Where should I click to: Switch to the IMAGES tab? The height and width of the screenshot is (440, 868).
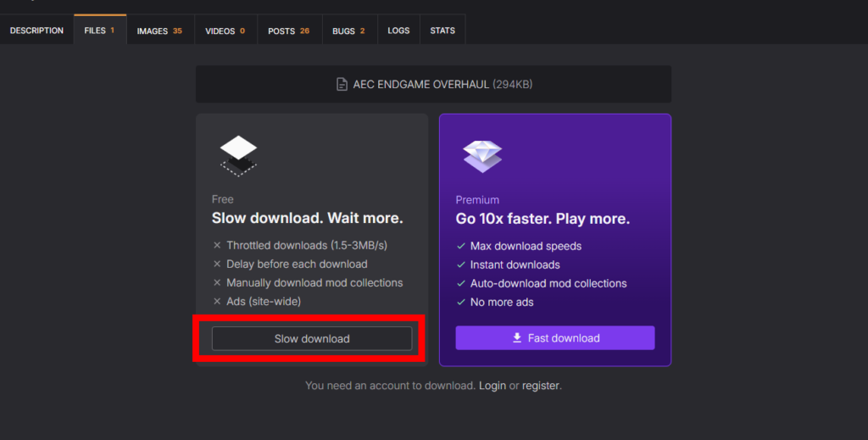159,31
